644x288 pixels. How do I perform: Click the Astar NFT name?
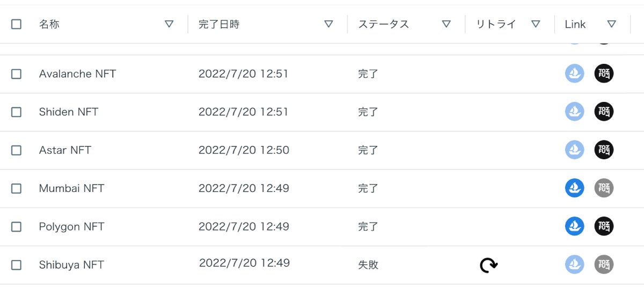coord(65,150)
